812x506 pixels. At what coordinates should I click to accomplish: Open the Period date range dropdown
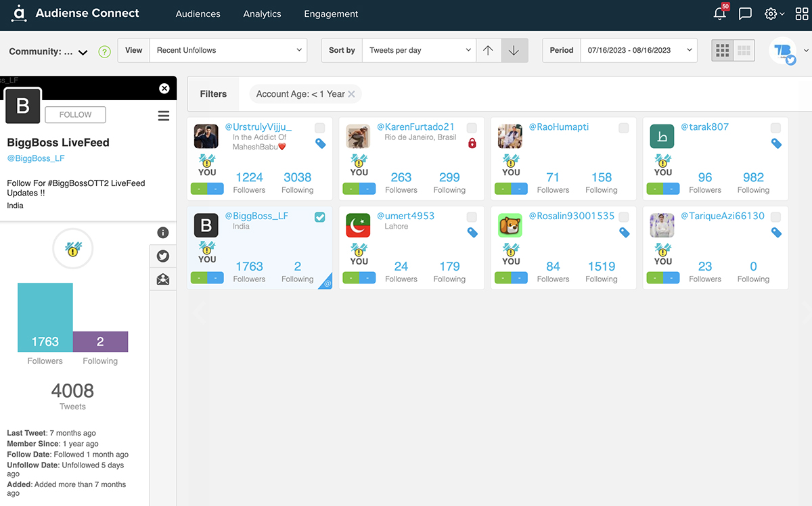(639, 50)
